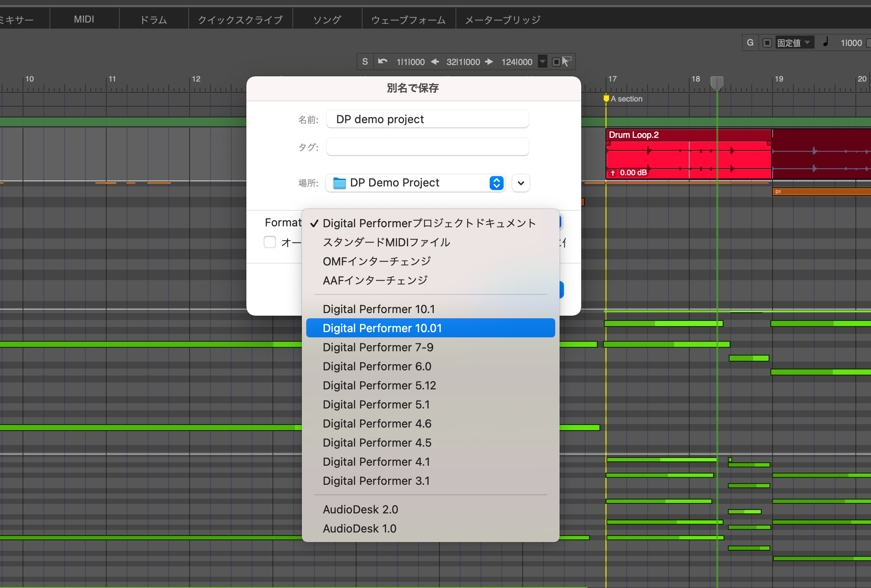
Task: Select Digital Performerプロジェクトドキュメント format
Action: coord(430,223)
